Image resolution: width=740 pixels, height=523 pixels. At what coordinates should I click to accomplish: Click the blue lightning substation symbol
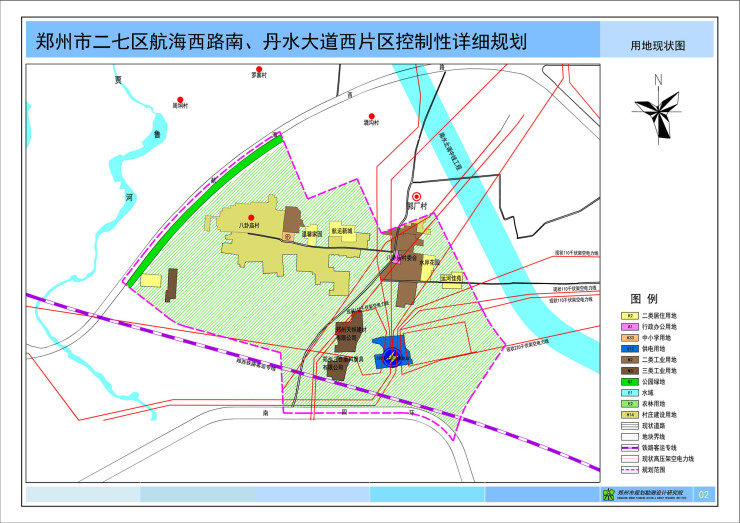click(x=391, y=357)
